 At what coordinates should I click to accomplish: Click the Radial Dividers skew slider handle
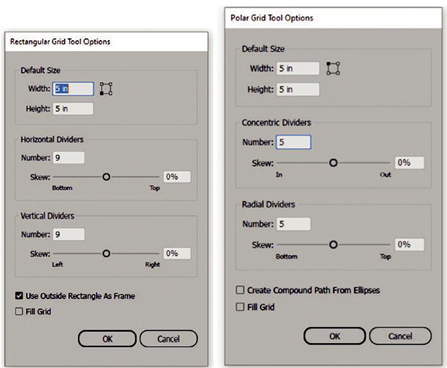333,245
